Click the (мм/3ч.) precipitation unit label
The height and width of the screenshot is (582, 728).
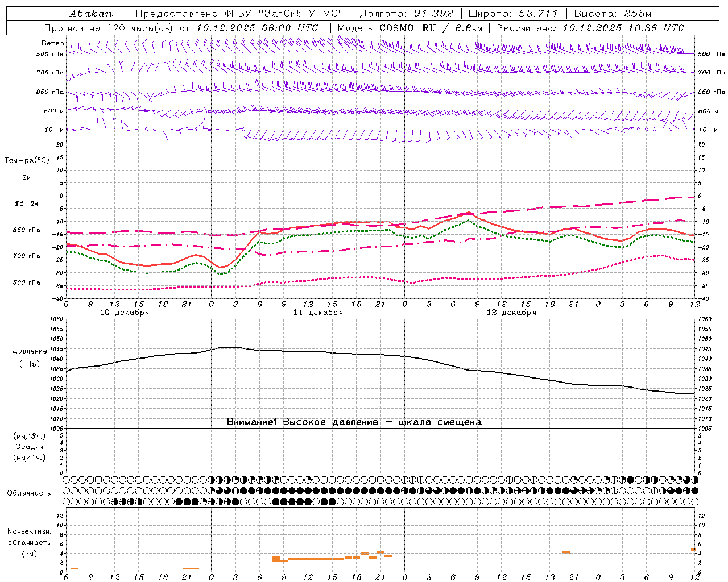[x=29, y=436]
